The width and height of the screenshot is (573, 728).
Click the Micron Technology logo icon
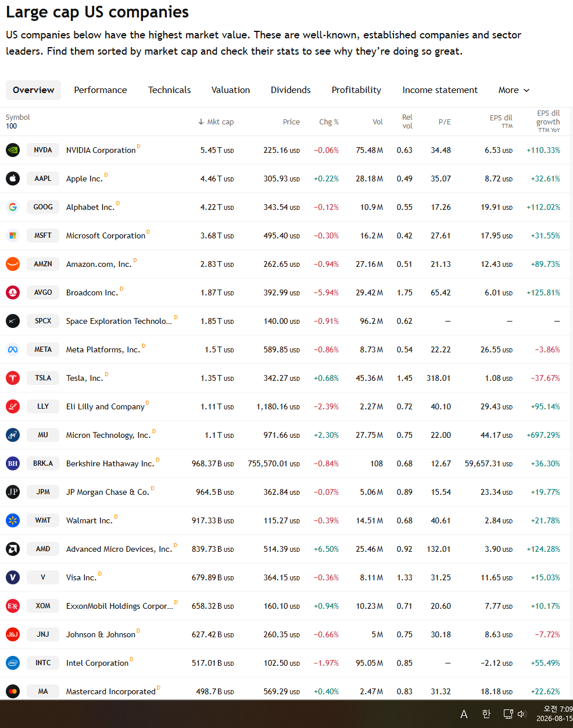pos(13,435)
